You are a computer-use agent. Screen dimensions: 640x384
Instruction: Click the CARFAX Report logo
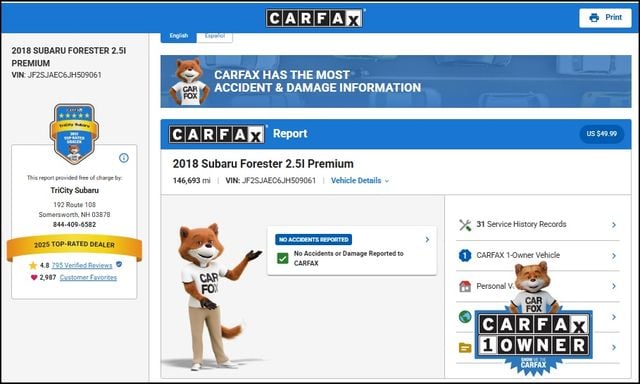(217, 134)
